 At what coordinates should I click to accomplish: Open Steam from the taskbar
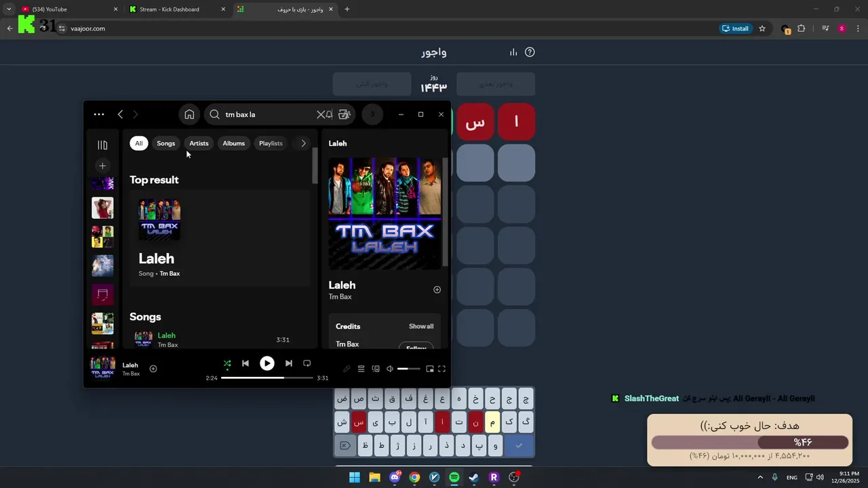pyautogui.click(x=474, y=477)
